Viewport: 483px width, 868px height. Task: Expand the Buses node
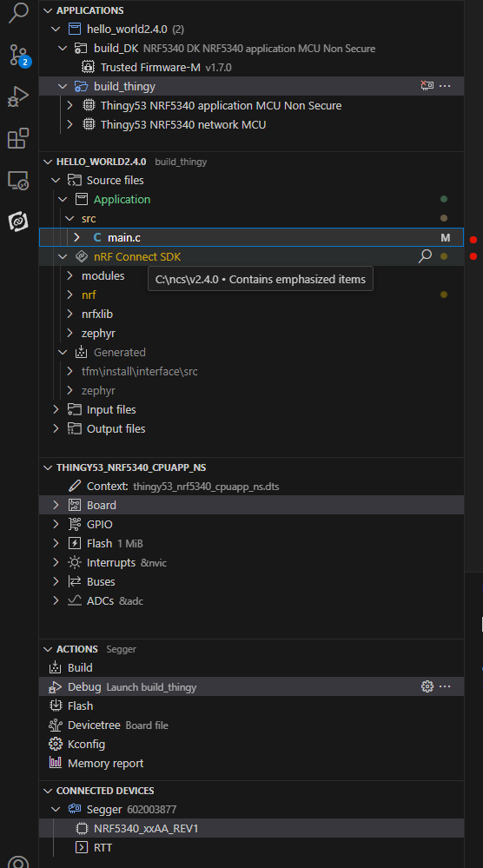[56, 581]
